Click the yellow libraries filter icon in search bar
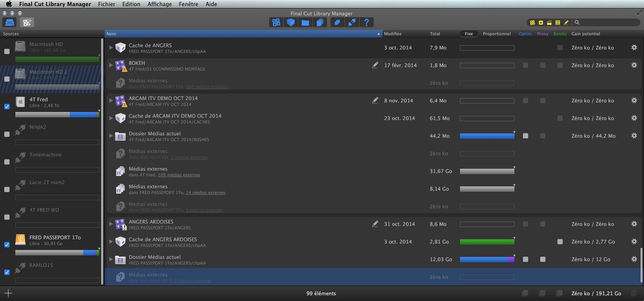The image size is (644, 301). (532, 23)
